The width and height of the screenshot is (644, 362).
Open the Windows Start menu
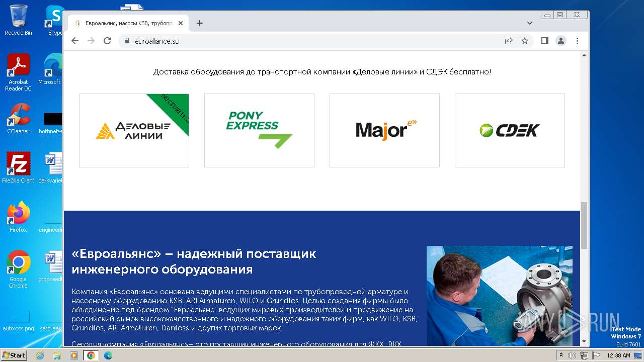(x=14, y=355)
